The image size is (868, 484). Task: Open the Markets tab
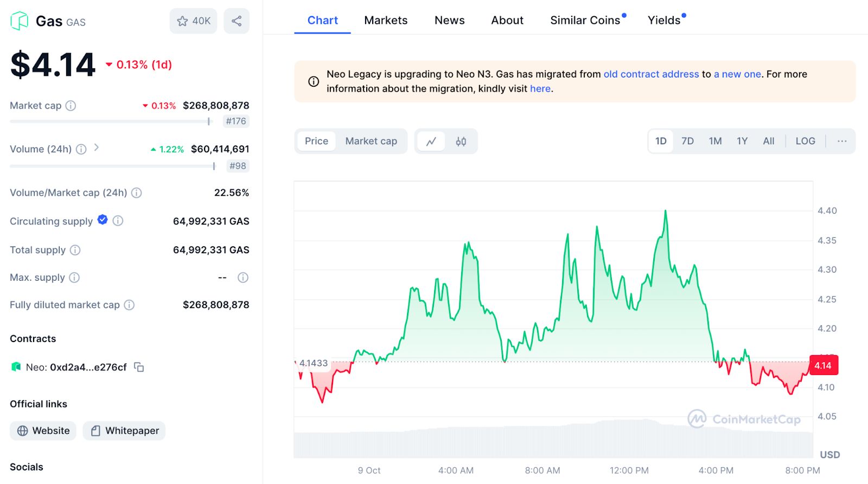[x=386, y=21]
